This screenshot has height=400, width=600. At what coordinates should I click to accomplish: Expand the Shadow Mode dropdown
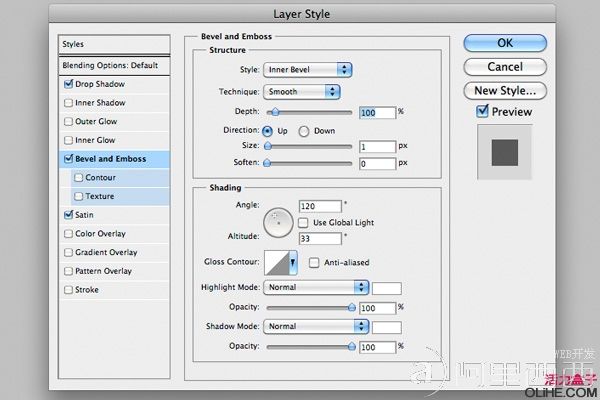(x=316, y=327)
